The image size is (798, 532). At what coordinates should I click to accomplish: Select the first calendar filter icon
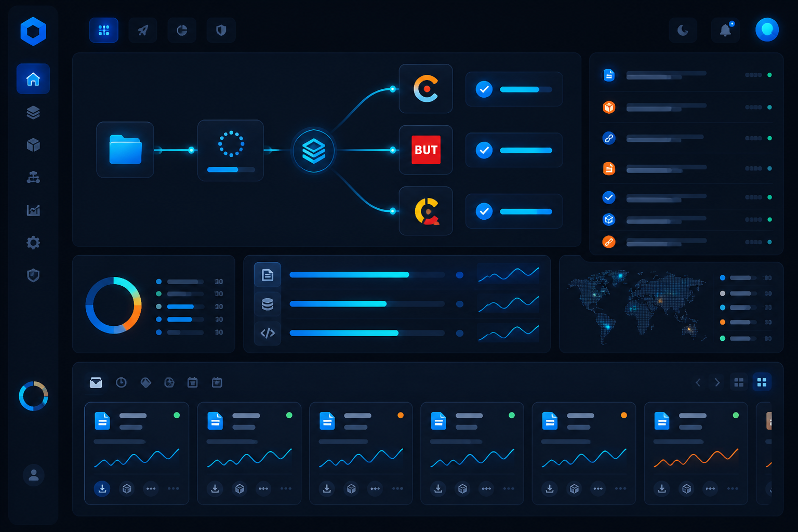tap(192, 382)
